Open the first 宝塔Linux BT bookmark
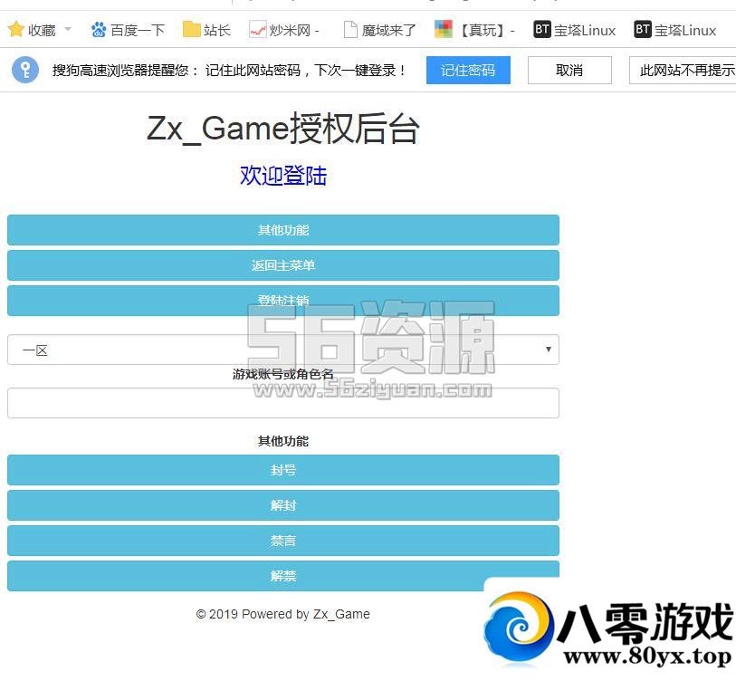 [x=574, y=30]
